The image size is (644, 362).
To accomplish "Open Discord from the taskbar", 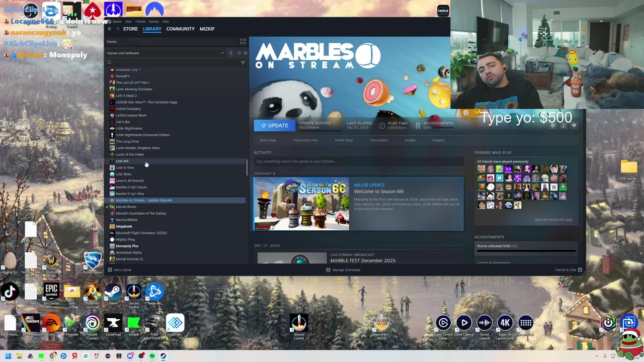I will click(130, 356).
